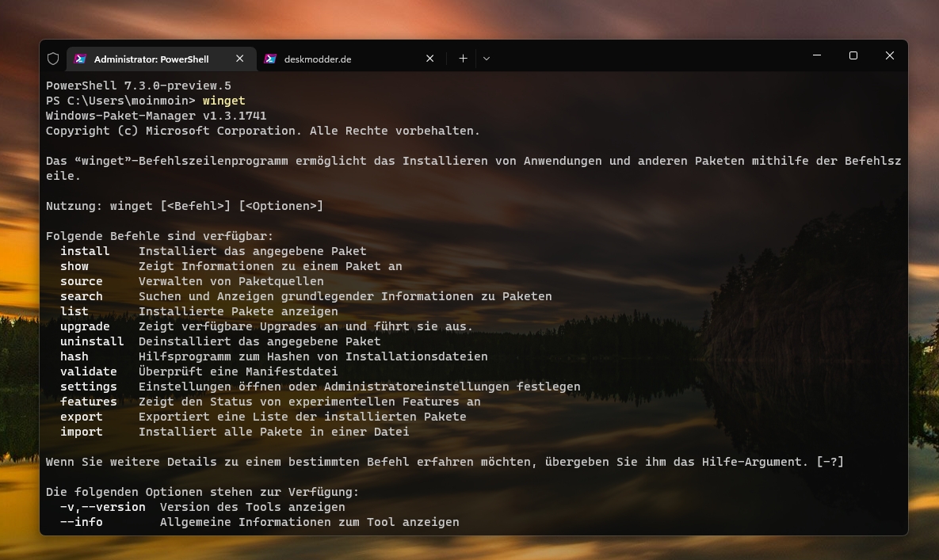The width and height of the screenshot is (939, 560).
Task: Click '-v,--version' option text
Action: pyautogui.click(x=102, y=507)
